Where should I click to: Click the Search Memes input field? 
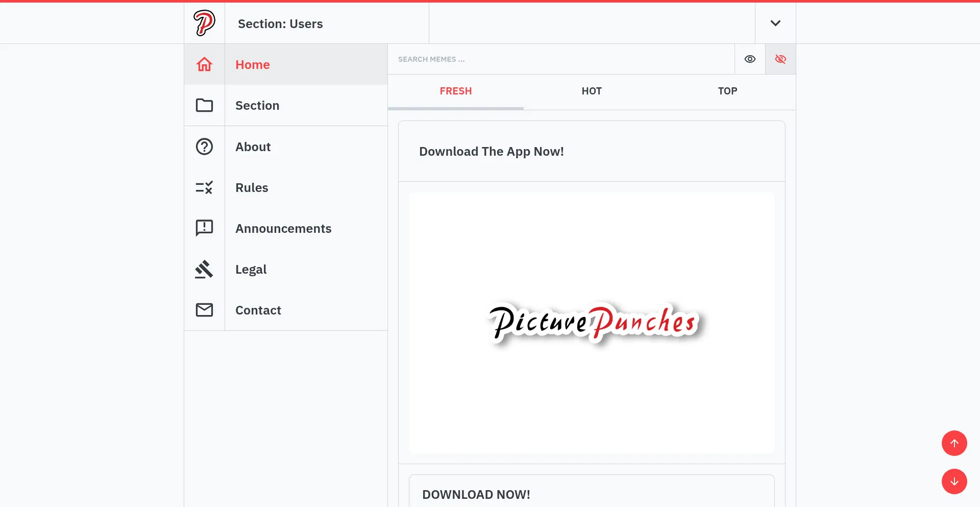[x=560, y=59]
